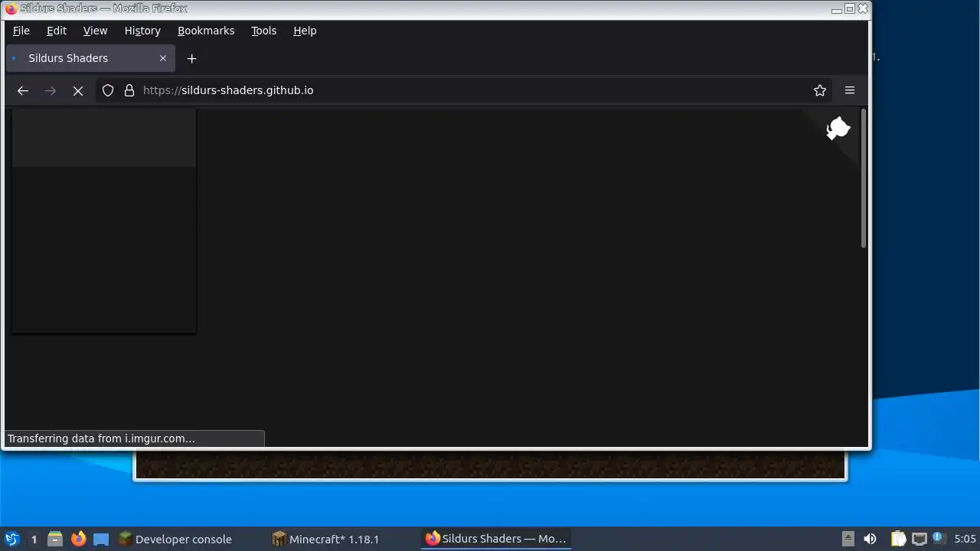Screen dimensions: 980x551
Task: Close the Sildurs Shaders tab
Action: click(163, 58)
